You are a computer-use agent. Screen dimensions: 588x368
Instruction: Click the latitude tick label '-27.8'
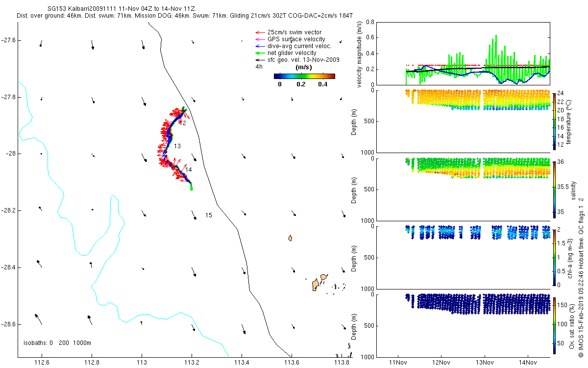click(x=9, y=97)
